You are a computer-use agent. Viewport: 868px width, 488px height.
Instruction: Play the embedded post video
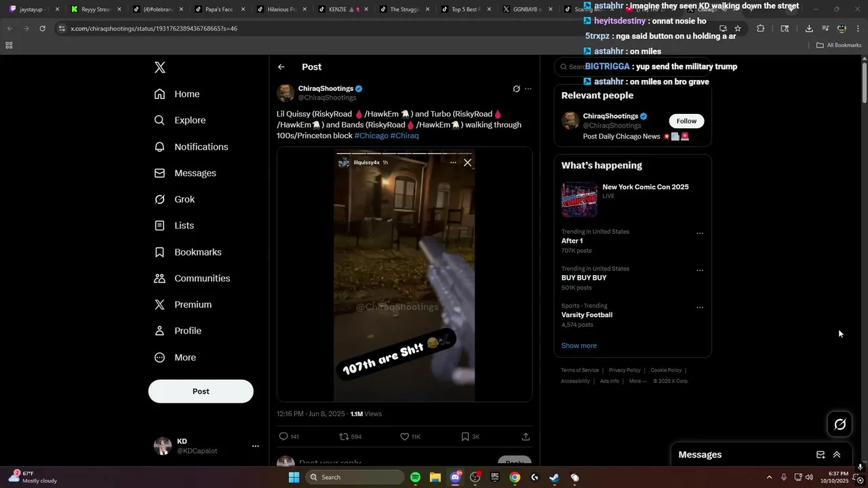[x=404, y=274]
